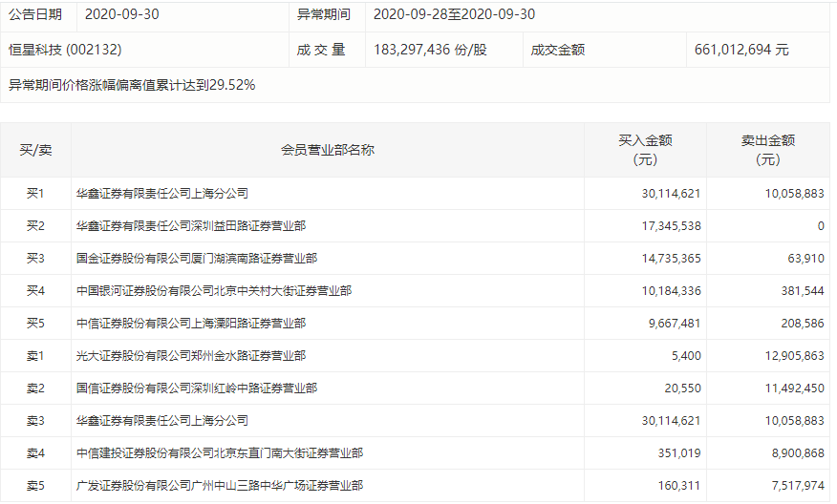The height and width of the screenshot is (504, 837).
Task: Select buy amount 9,667,481
Action: (675, 324)
